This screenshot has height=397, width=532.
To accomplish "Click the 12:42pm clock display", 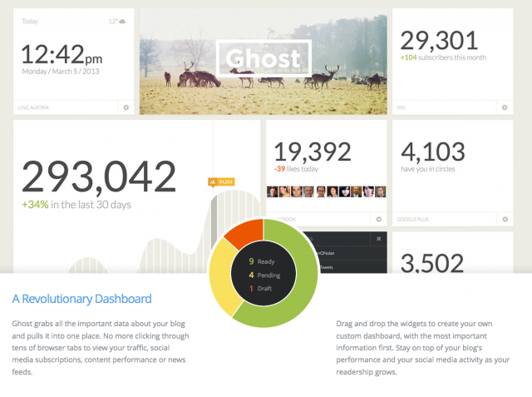I will point(62,54).
